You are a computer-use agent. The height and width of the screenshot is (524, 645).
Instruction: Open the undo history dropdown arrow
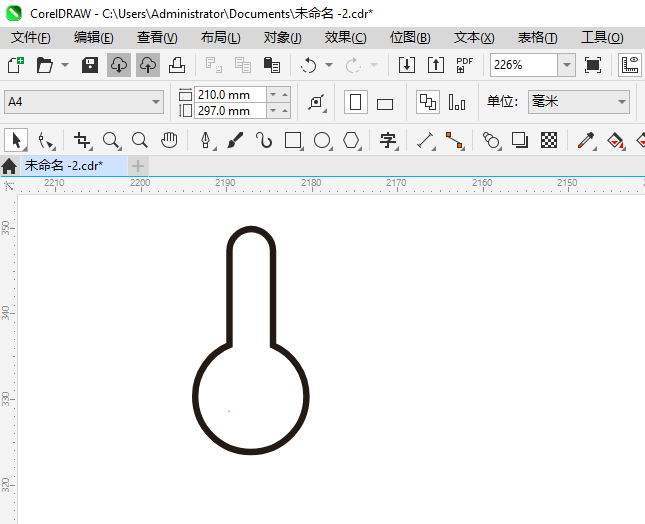pos(329,65)
